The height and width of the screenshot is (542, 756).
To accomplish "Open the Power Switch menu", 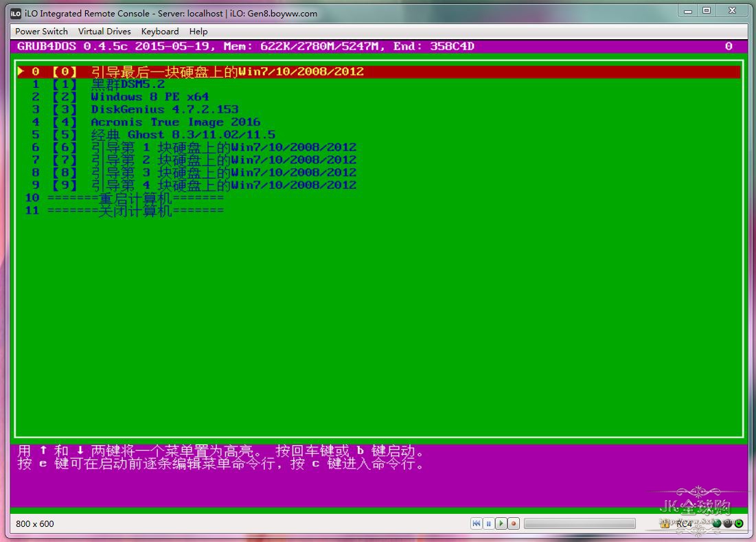I will pyautogui.click(x=41, y=31).
